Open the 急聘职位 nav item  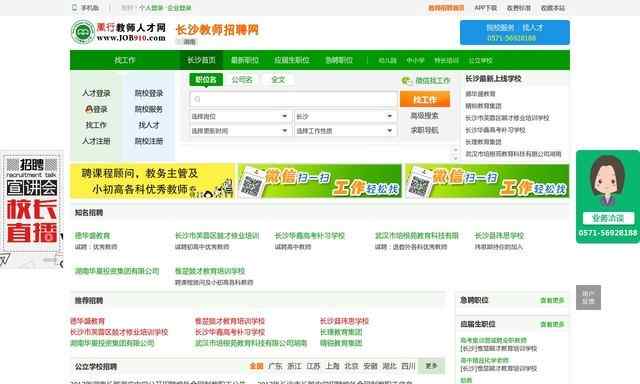[x=339, y=60]
